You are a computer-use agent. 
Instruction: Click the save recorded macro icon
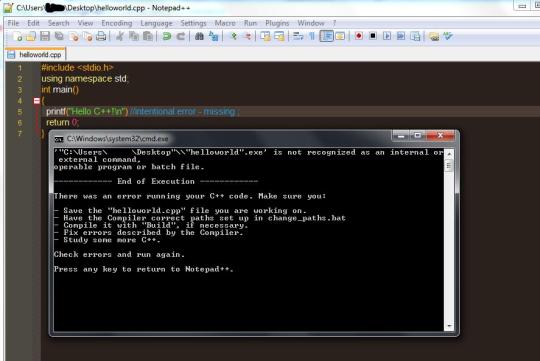click(415, 36)
